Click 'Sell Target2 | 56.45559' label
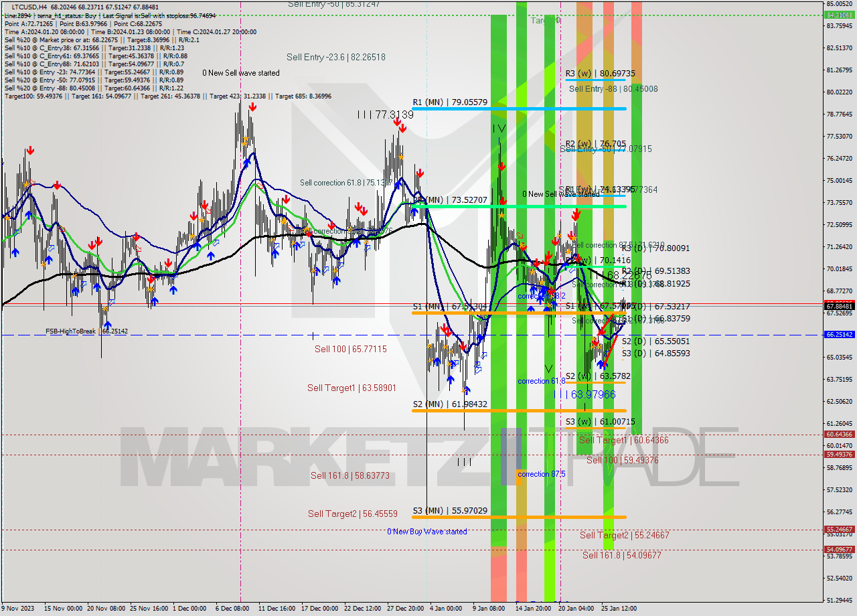Screen dimensions: 857x616 pos(352,514)
